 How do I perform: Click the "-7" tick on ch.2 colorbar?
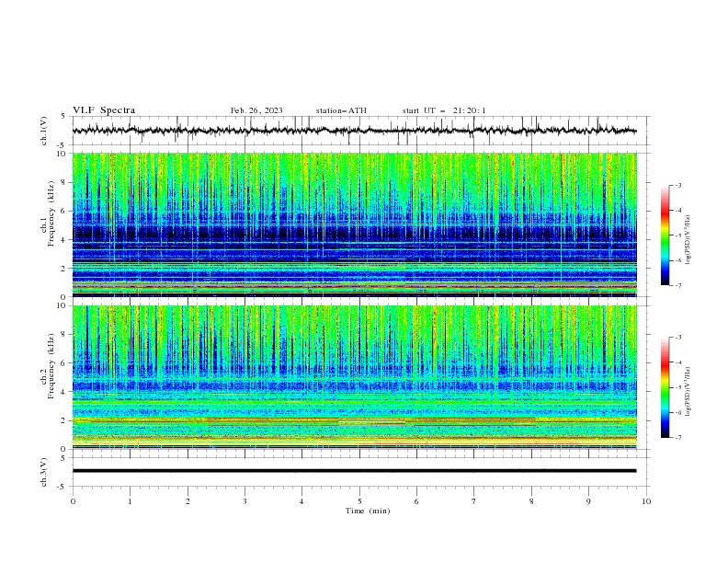point(677,438)
